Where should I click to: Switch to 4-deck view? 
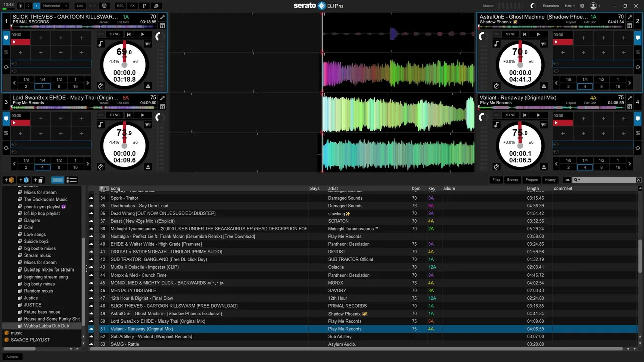(36, 6)
